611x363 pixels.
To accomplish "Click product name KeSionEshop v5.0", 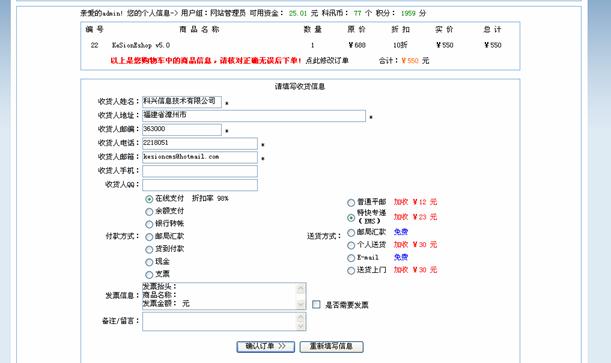I will [141, 45].
